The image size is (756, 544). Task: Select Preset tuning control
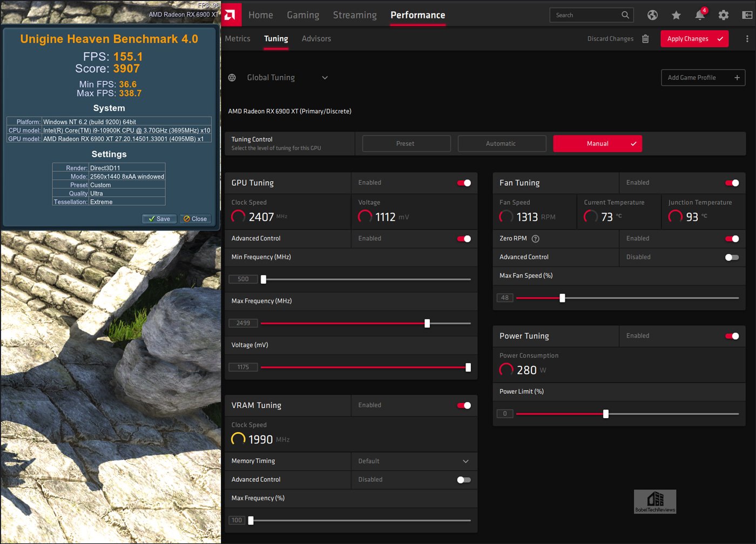click(407, 144)
